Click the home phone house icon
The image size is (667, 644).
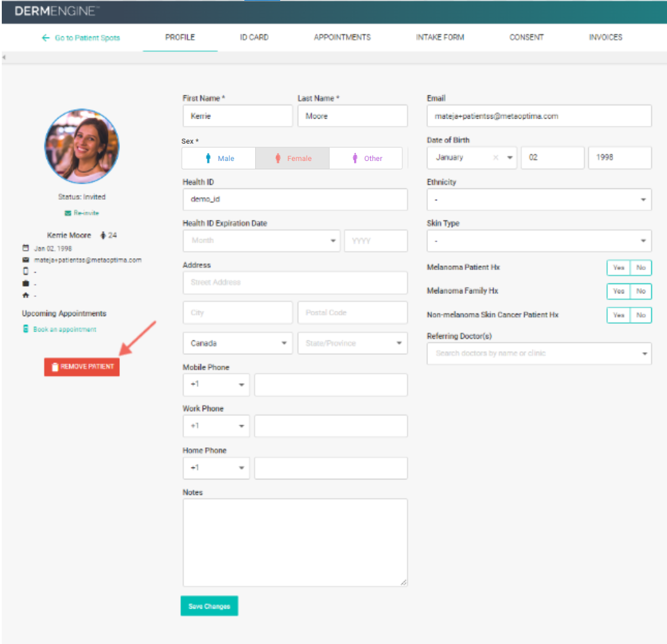(26, 295)
